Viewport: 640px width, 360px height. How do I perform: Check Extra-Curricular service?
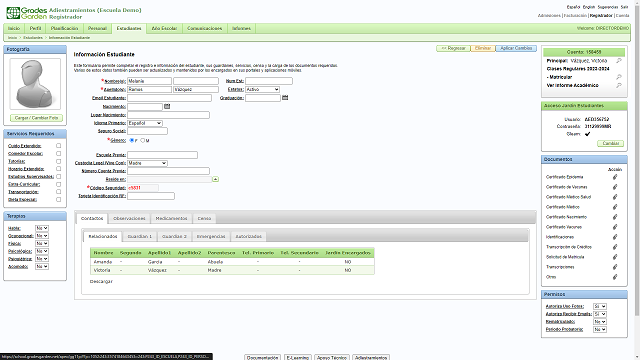[x=58, y=184]
